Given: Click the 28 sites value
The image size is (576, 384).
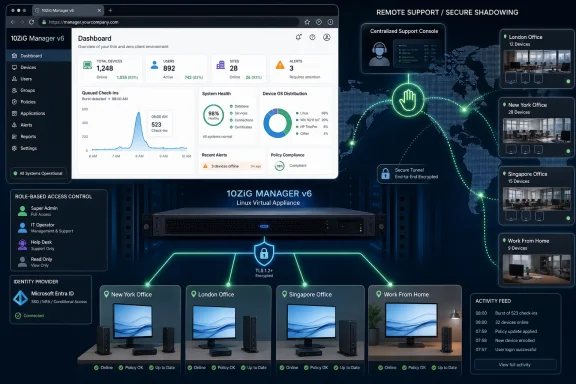Looking at the screenshot, I should pyautogui.click(x=234, y=68).
